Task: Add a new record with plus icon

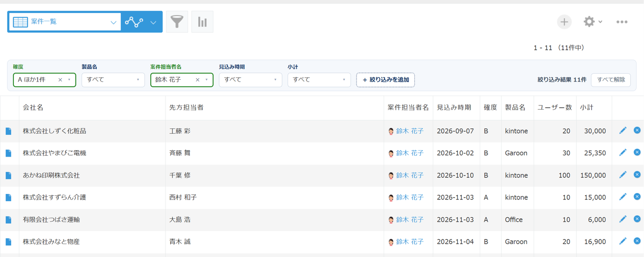Action: tap(564, 22)
